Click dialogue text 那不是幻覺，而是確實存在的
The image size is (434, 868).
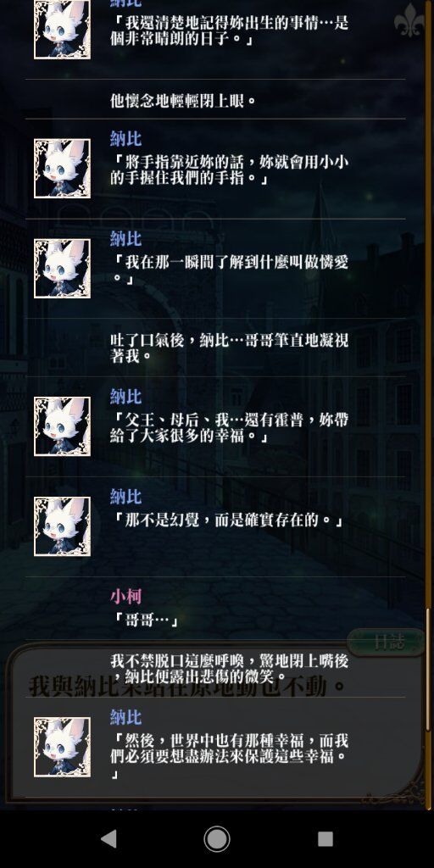click(226, 521)
